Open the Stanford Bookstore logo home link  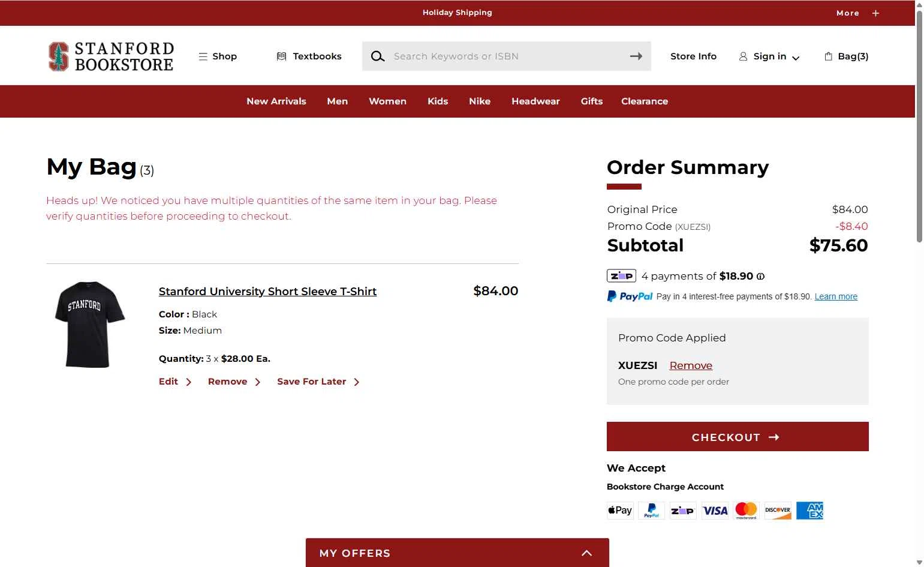(111, 56)
